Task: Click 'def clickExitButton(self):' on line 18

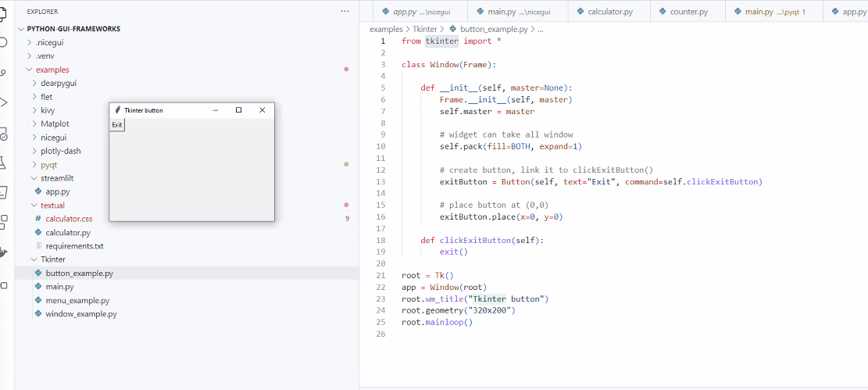Action: click(482, 241)
